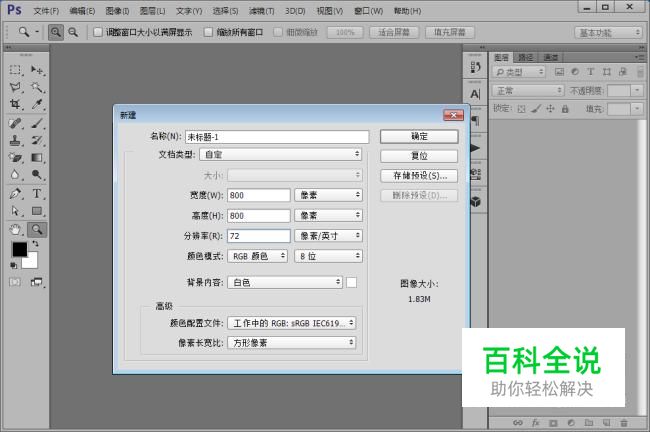Click the 适合屏幕 button
This screenshot has height=432, width=650.
[x=394, y=32]
